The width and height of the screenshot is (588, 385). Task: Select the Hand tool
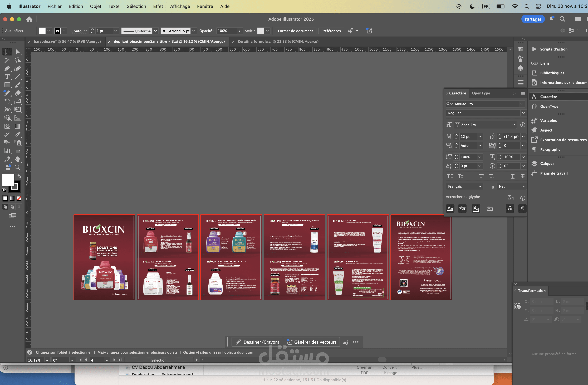(17, 159)
